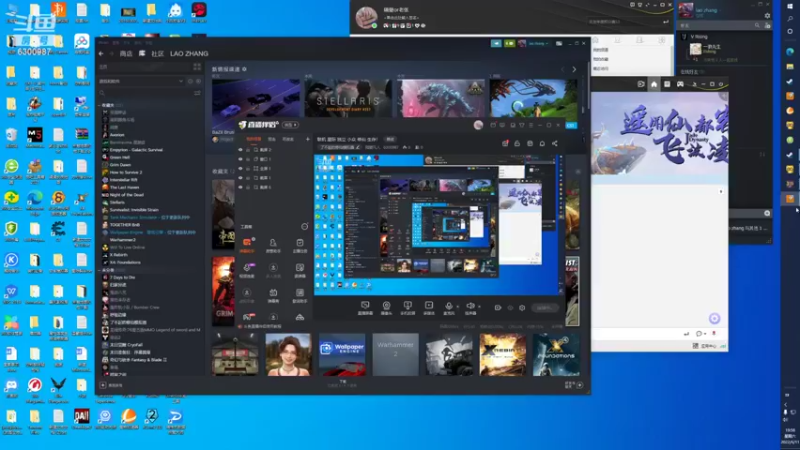The image size is (800, 450).
Task: Toggle the lock on the 全屏 1 source
Action: tap(248, 168)
